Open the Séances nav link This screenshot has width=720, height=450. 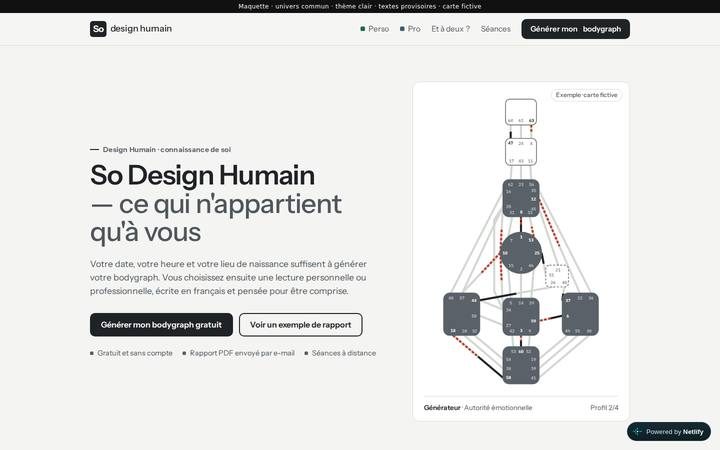coord(495,29)
